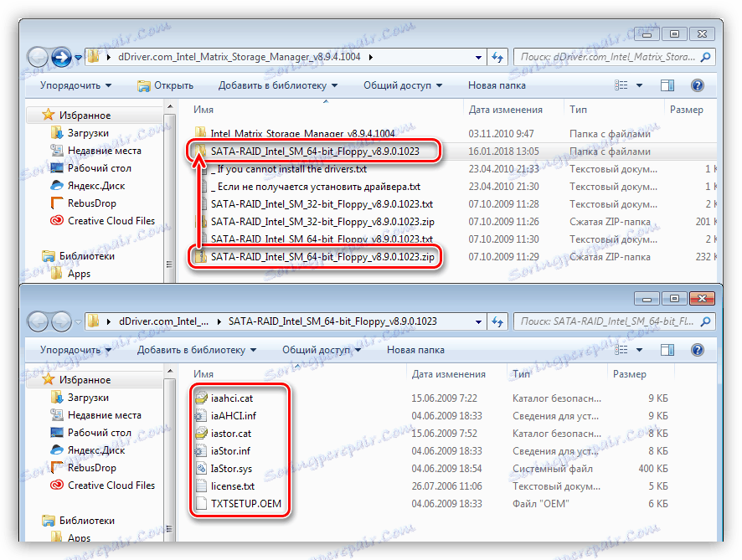Click the Загрузки icon in the bottom window's sidebar
The width and height of the screenshot is (742, 560).
[57, 397]
